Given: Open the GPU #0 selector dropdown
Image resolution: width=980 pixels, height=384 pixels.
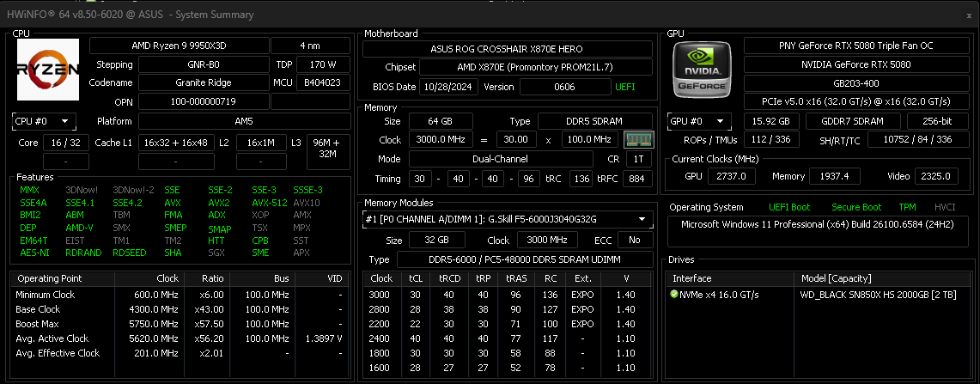Looking at the screenshot, I should point(699,121).
